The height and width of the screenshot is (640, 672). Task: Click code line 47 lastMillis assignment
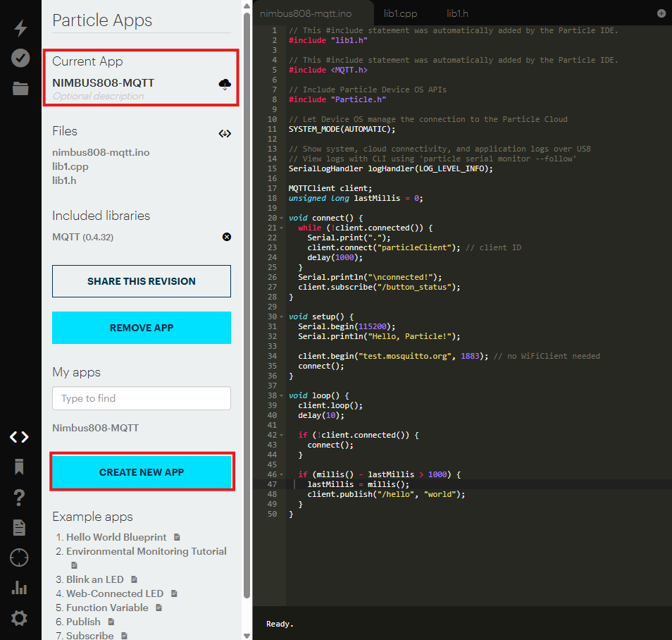(358, 484)
